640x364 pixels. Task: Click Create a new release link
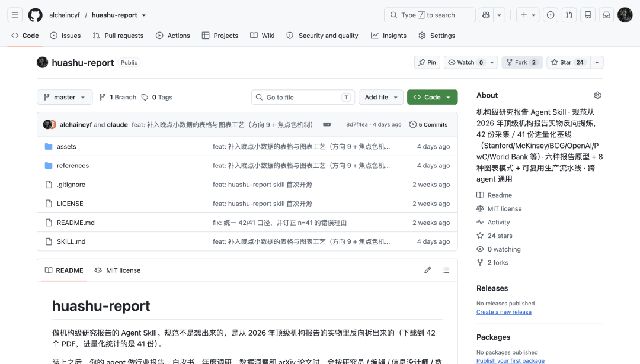point(504,312)
